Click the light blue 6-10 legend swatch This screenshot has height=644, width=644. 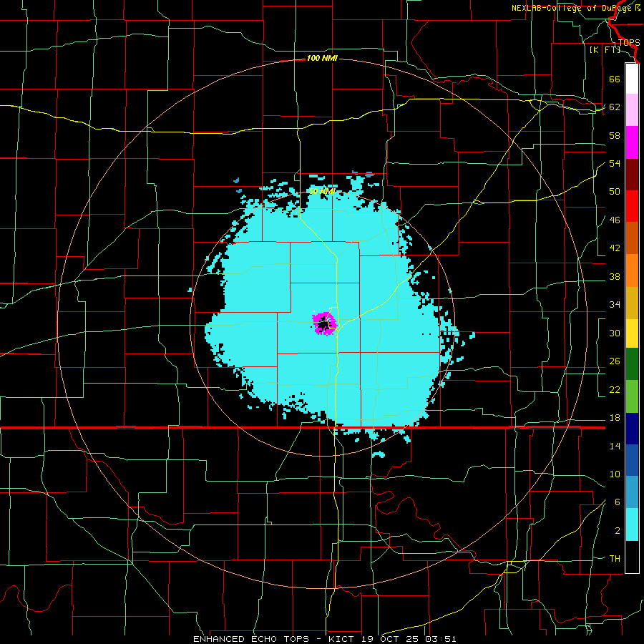click(x=632, y=492)
